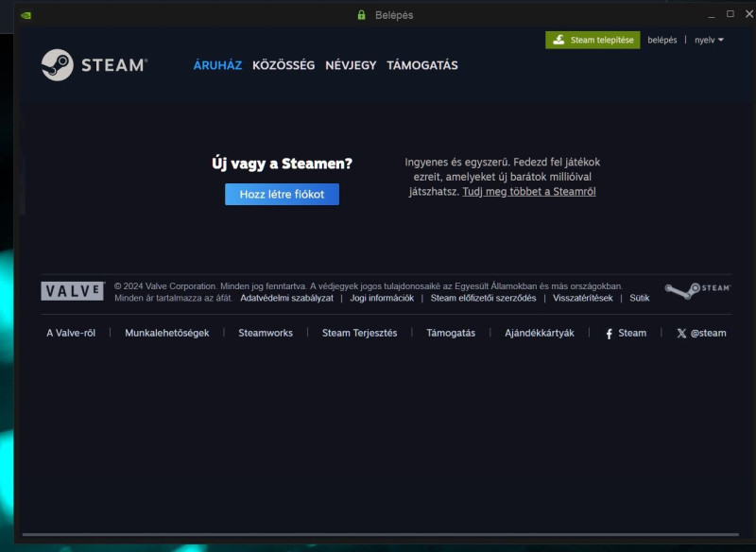This screenshot has width=756, height=552.
Task: Follow the Tudj meg többet a Steamről link
Action: [529, 191]
